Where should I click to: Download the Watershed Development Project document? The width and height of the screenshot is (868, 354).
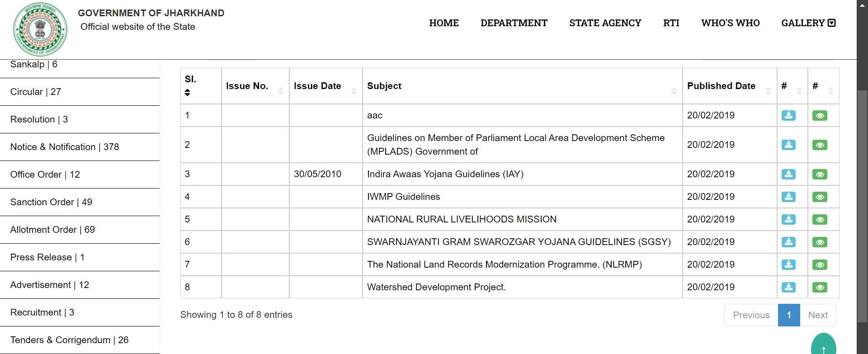[788, 288]
